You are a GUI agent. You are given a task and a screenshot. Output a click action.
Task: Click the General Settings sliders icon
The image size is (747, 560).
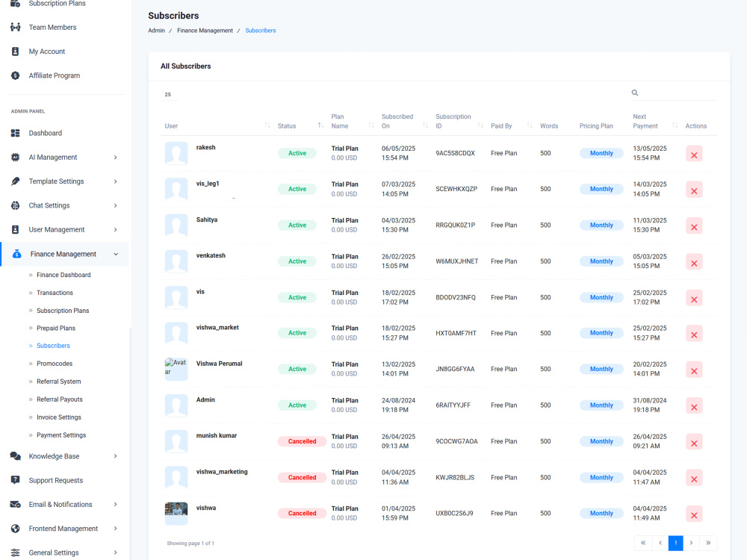point(15,553)
